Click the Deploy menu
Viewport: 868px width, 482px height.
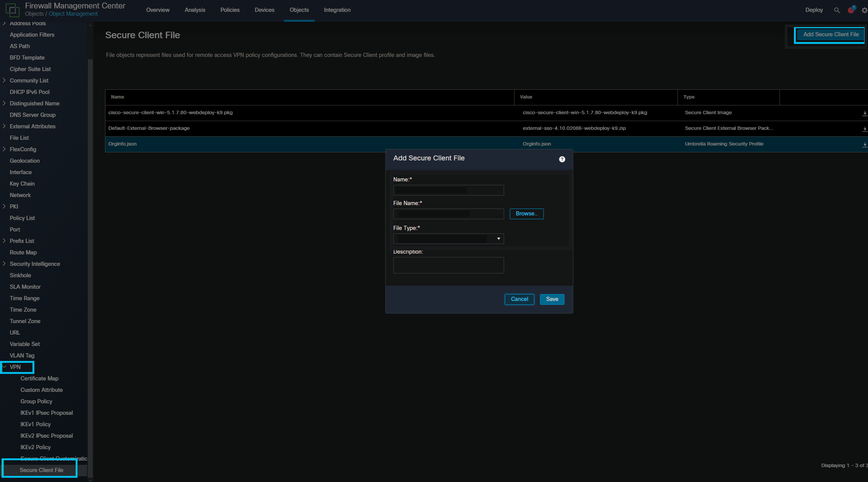coord(814,10)
